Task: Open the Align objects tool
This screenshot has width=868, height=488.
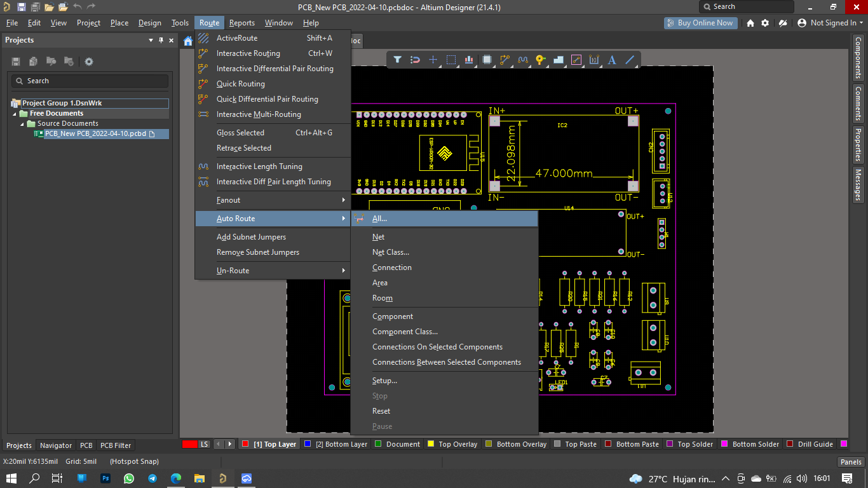Action: (x=469, y=60)
